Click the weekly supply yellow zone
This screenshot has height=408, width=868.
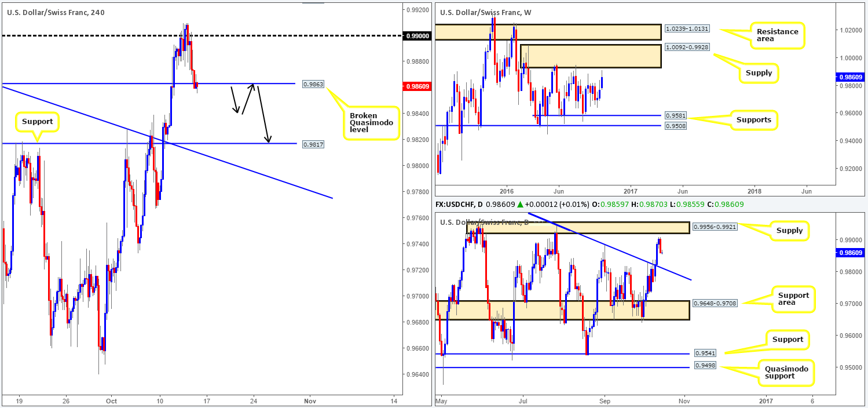click(x=590, y=56)
